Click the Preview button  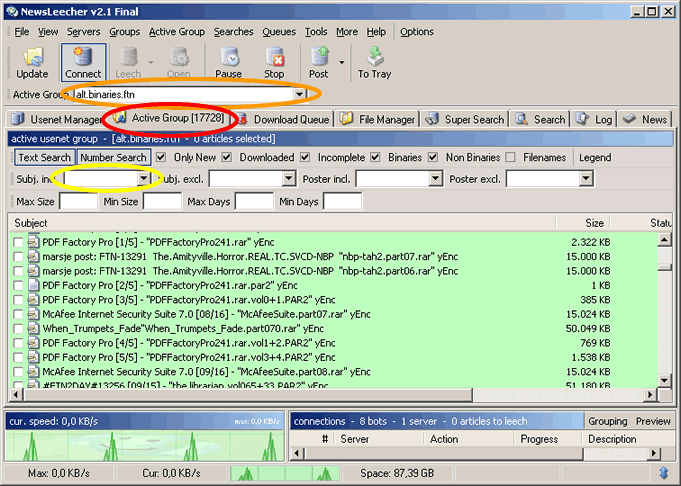pyautogui.click(x=653, y=421)
